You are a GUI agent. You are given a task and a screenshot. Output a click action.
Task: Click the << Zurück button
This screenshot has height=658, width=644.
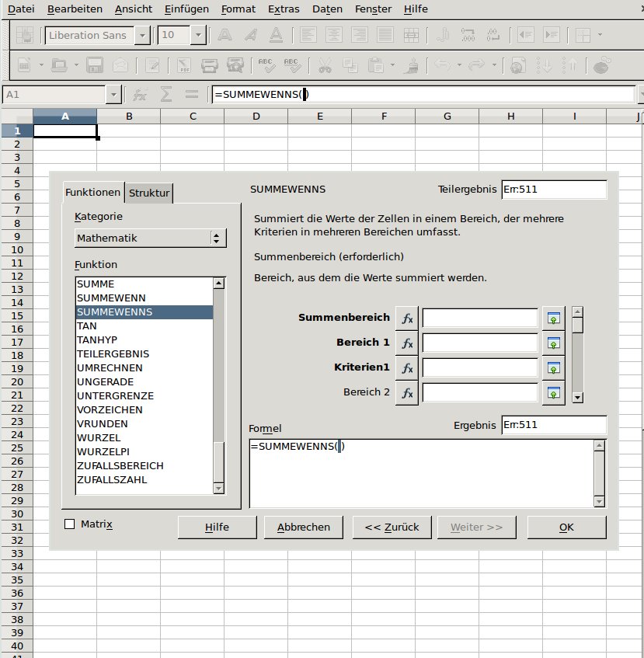point(392,527)
